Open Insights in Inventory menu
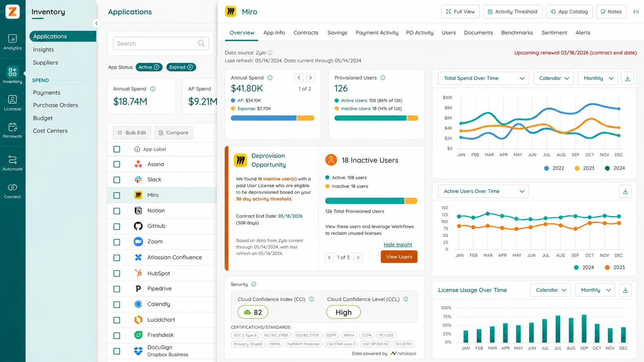The width and height of the screenshot is (644, 362). tap(44, 50)
